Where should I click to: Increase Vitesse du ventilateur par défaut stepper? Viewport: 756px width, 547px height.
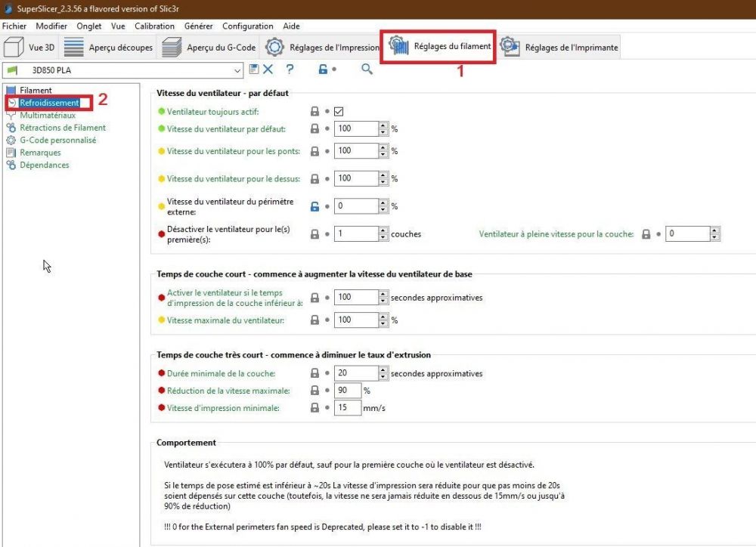pos(383,125)
